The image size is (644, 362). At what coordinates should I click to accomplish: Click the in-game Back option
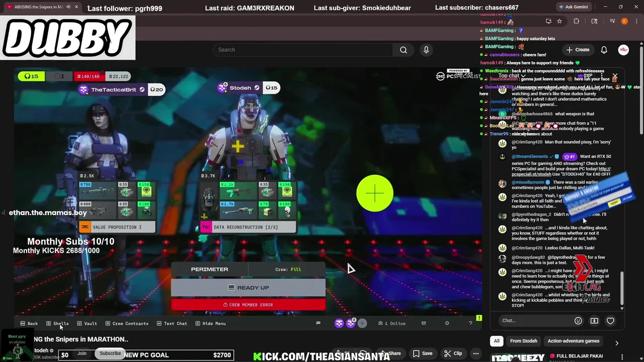pyautogui.click(x=29, y=323)
